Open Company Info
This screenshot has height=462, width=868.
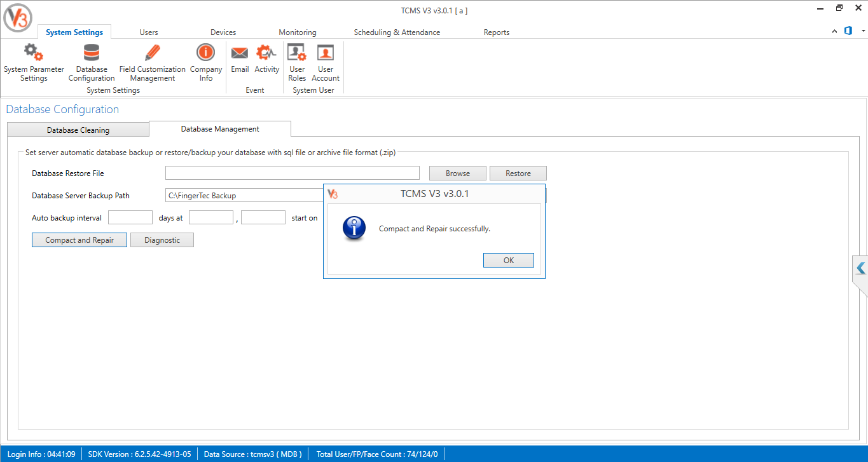click(x=206, y=63)
